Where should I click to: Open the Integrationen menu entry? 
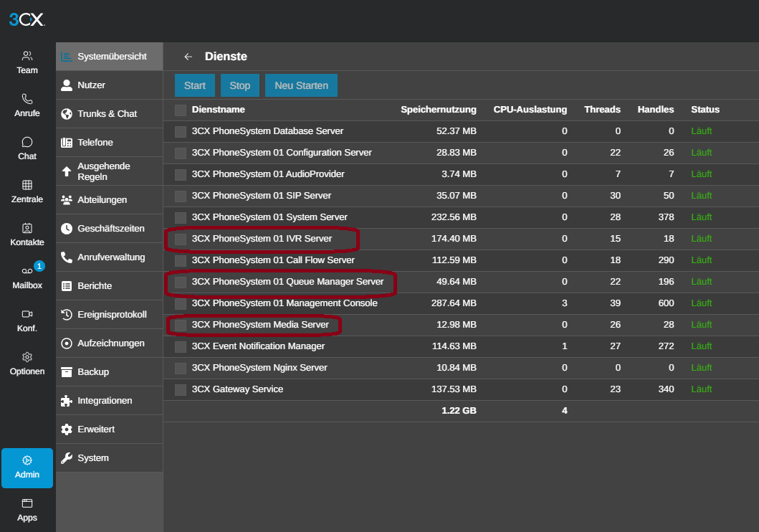pos(110,401)
